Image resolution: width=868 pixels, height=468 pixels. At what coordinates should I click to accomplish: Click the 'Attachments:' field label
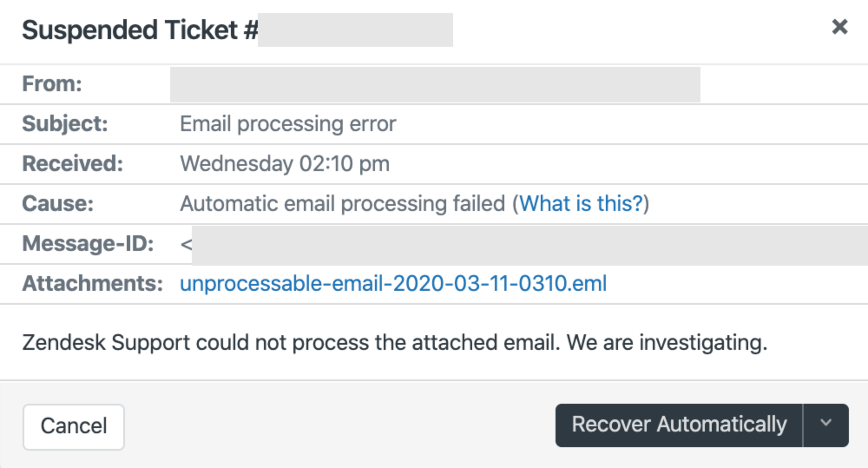coord(92,283)
